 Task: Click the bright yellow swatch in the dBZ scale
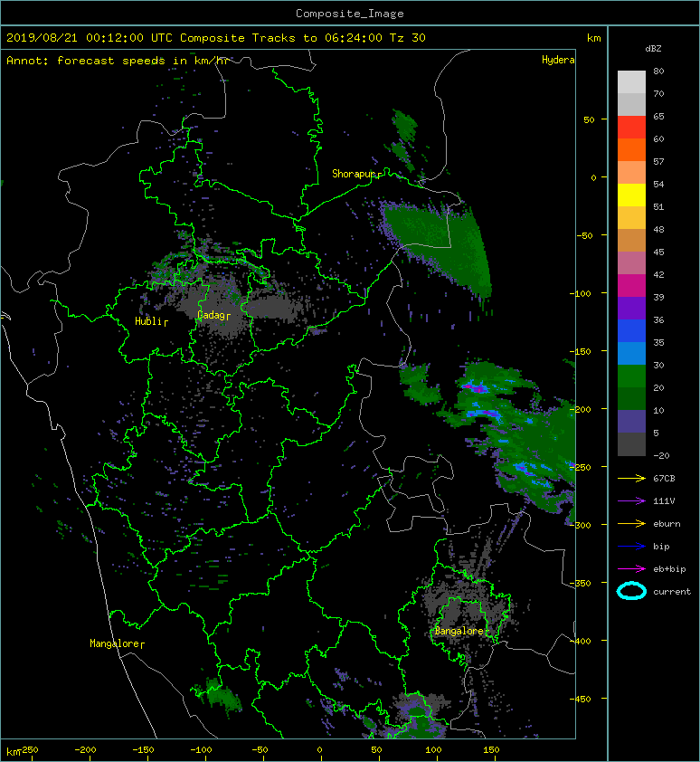pos(631,195)
